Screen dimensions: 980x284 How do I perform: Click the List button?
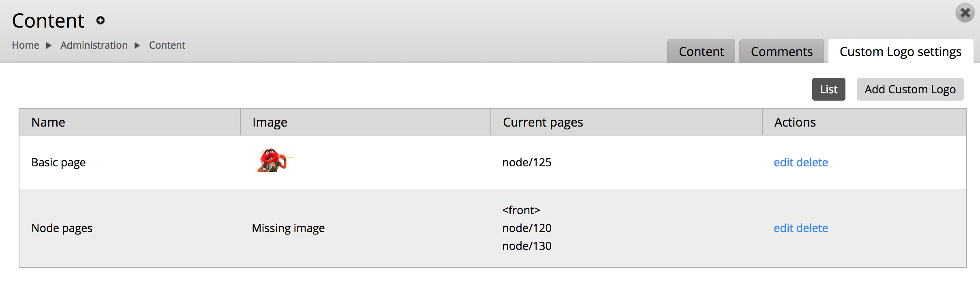[x=828, y=89]
